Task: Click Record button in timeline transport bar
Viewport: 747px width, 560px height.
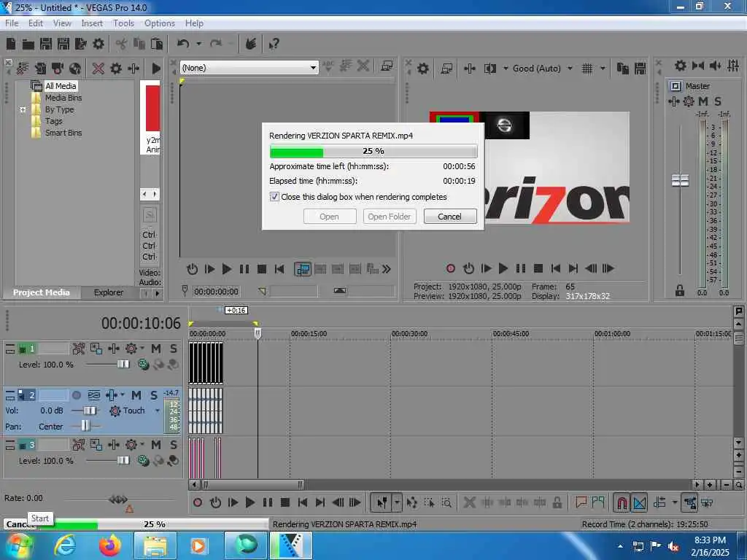Action: (198, 502)
